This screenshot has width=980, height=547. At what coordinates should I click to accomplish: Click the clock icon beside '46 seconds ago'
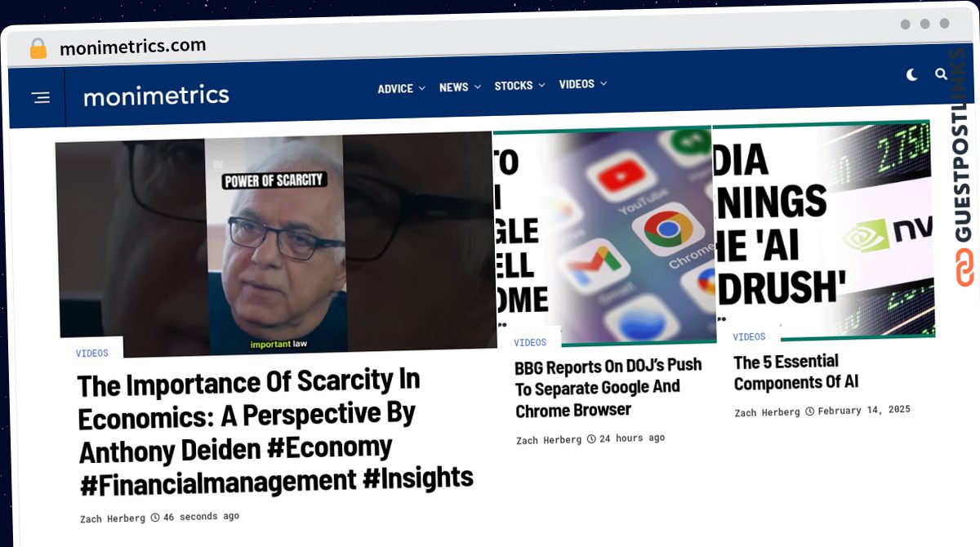coord(155,517)
